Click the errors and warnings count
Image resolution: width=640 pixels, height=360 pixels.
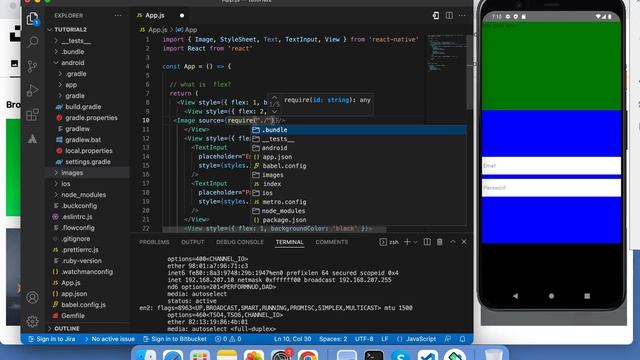pos(228,339)
